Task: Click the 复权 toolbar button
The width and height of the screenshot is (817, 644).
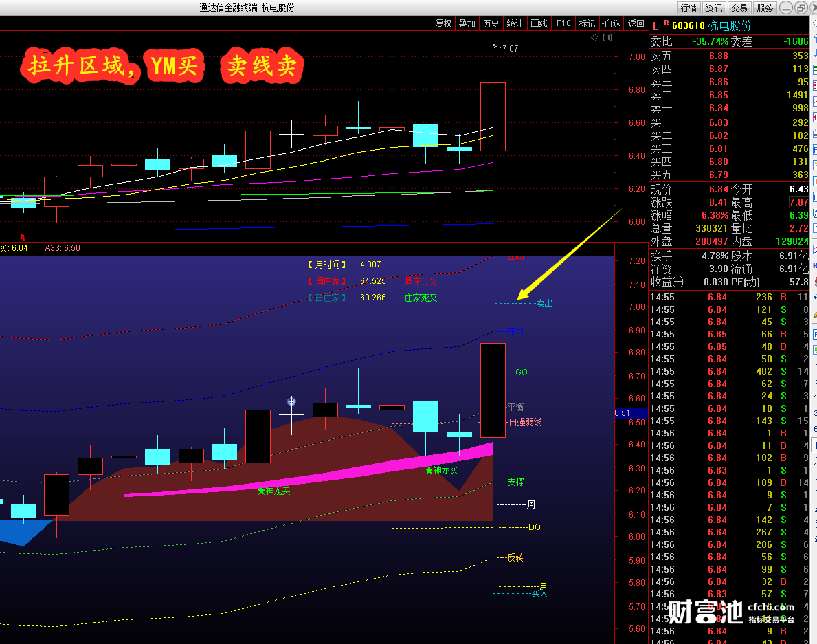Action: (x=443, y=23)
